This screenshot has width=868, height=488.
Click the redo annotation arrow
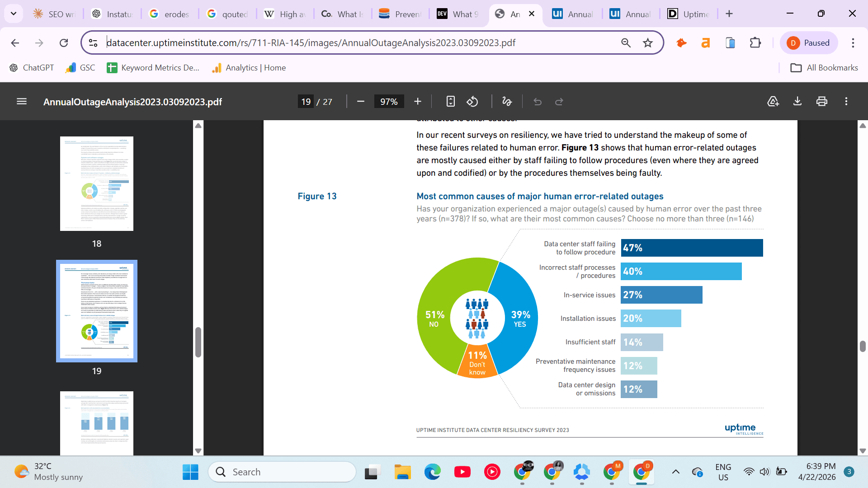559,102
